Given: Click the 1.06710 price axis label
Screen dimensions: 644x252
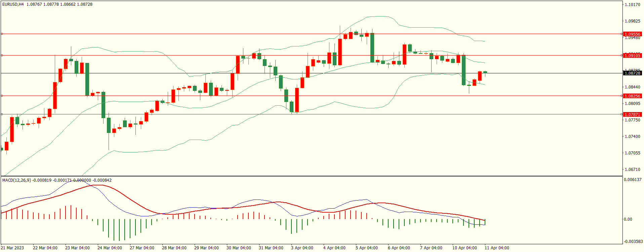Looking at the screenshot, I should [632, 170].
